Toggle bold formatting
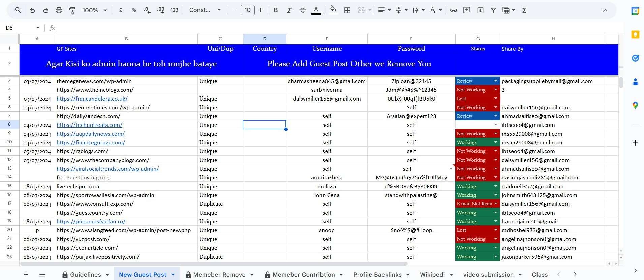The image size is (644, 280). 276,10
